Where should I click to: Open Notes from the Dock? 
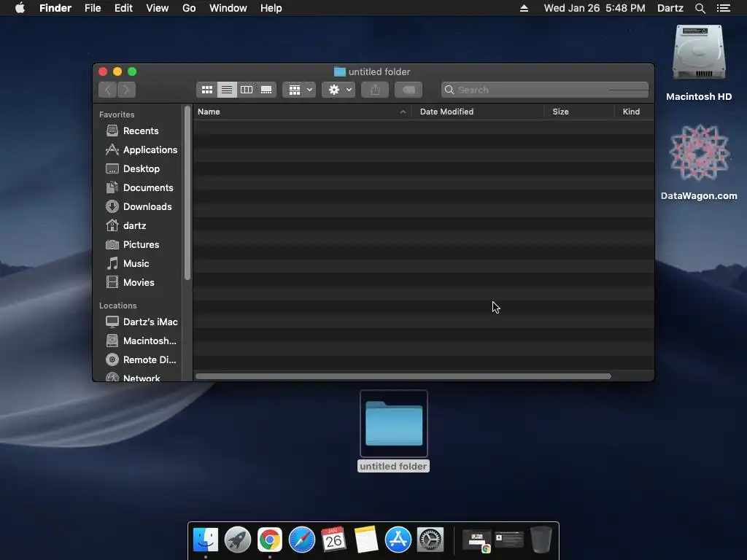(366, 540)
